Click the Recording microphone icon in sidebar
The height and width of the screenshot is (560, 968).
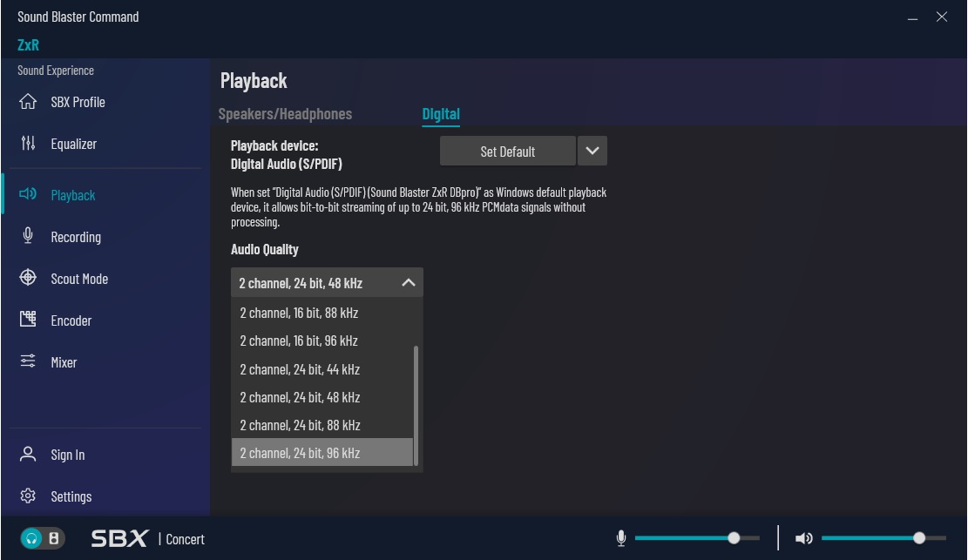point(28,236)
